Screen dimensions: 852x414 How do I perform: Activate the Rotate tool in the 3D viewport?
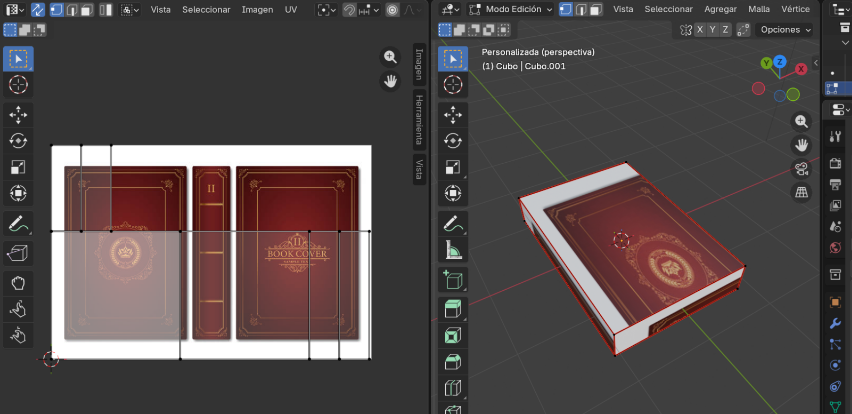(x=451, y=142)
